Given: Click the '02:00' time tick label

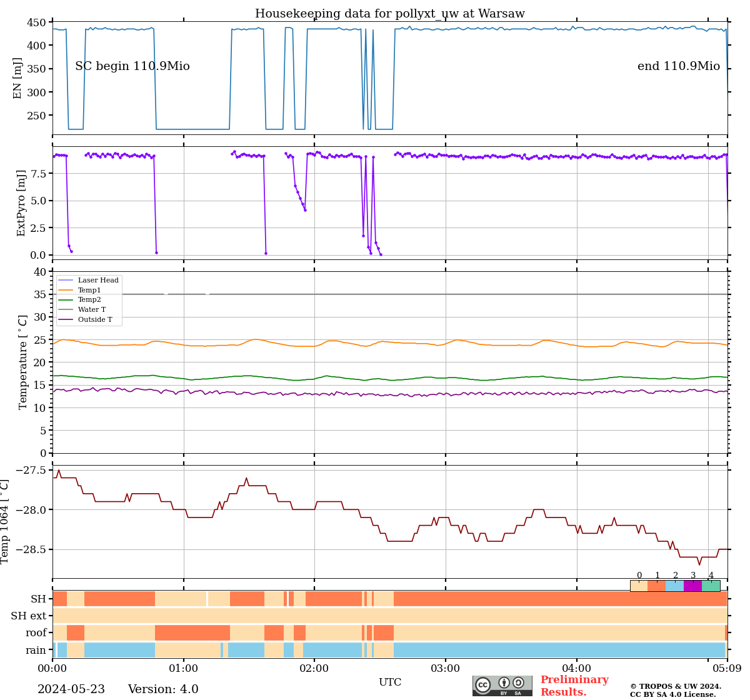Looking at the screenshot, I should tap(314, 668).
